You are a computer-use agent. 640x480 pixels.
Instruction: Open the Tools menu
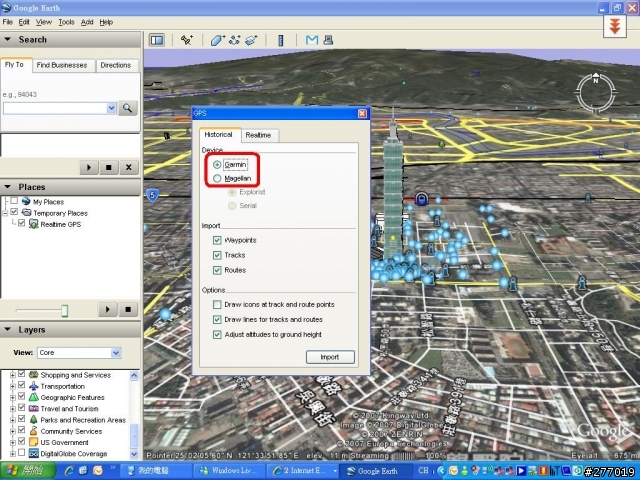66,22
